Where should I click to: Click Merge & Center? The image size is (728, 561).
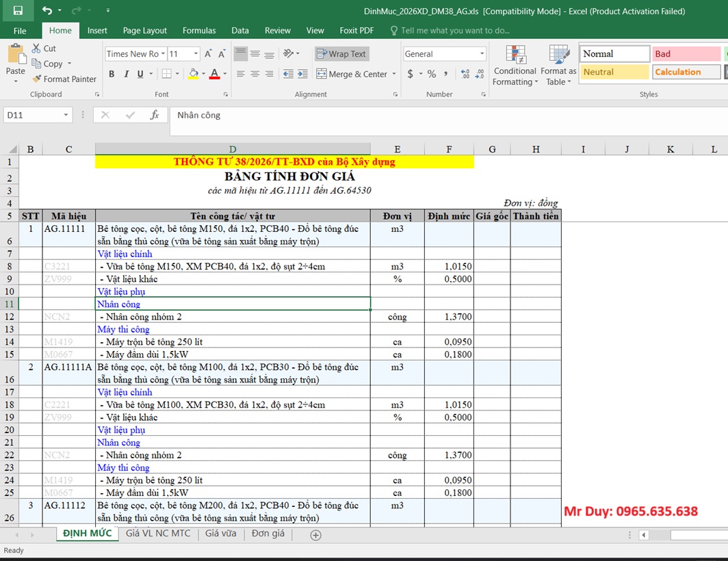pyautogui.click(x=352, y=74)
